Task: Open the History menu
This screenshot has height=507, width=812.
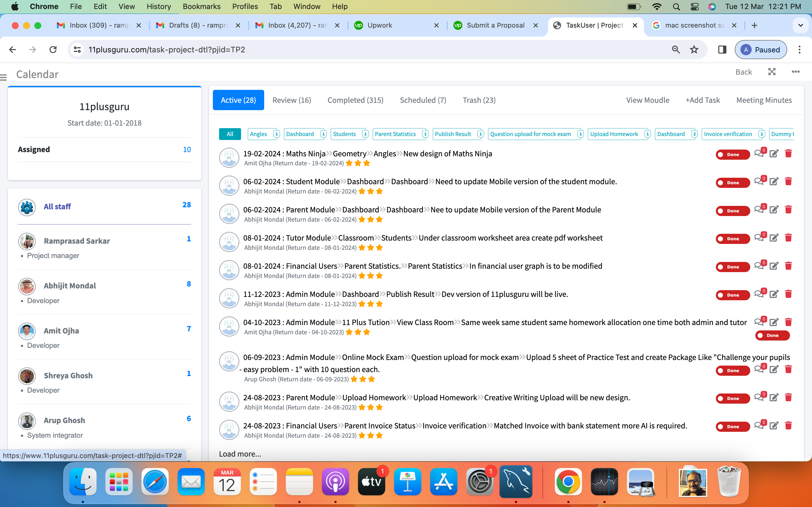Action: tap(158, 6)
